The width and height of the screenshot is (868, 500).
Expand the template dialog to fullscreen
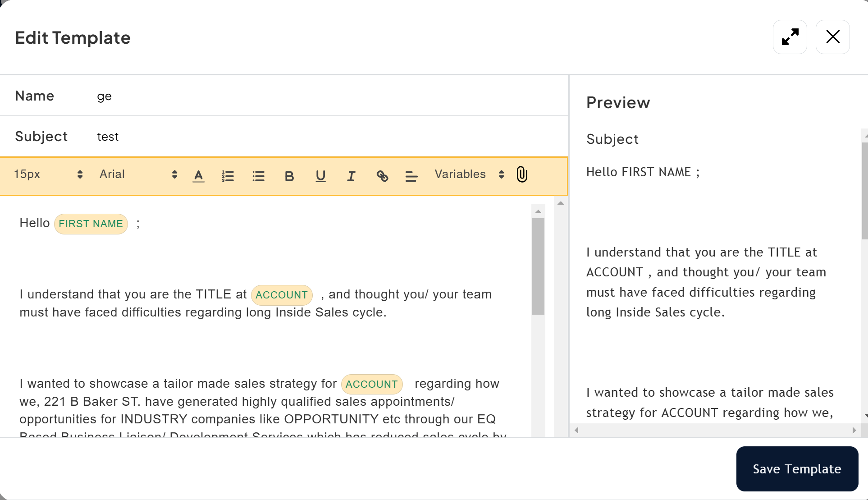pos(790,37)
